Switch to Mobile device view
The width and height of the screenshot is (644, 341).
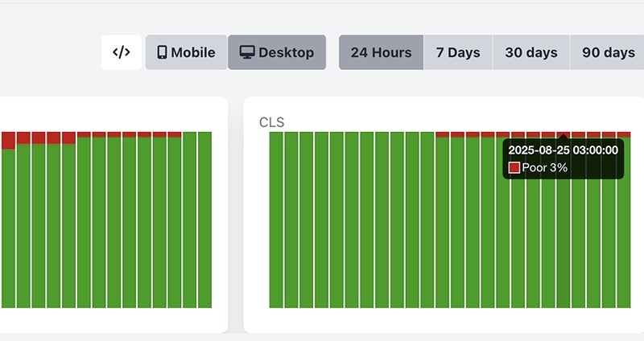186,52
